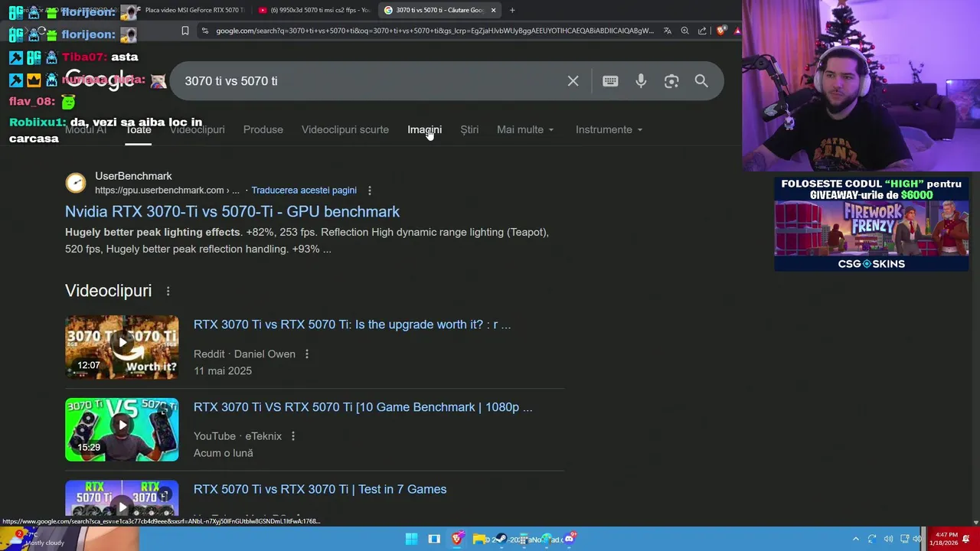Viewport: 980px width, 551px height.
Task: Open Steam from the taskbar
Action: (x=501, y=539)
